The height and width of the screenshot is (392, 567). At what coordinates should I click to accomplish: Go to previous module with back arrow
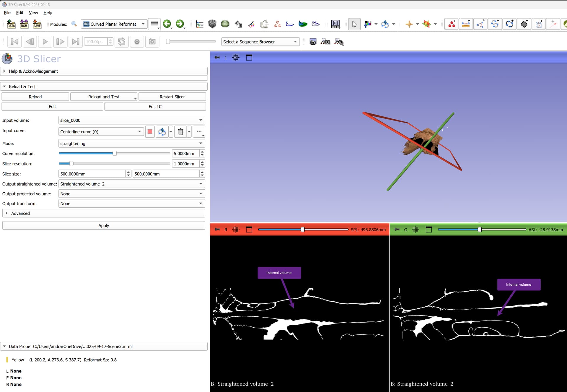(x=167, y=24)
